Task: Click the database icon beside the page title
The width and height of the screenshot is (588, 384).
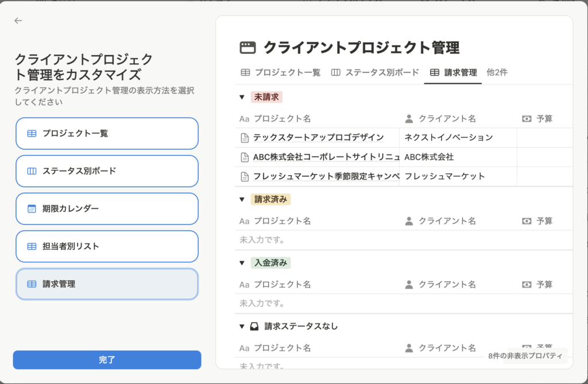Action: click(247, 48)
